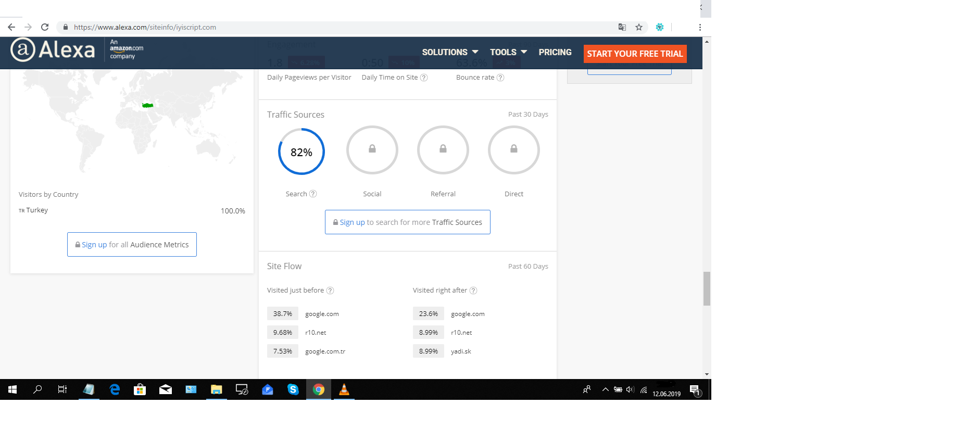Show help for Search traffic source
This screenshot has height=429, width=980.
coord(313,194)
